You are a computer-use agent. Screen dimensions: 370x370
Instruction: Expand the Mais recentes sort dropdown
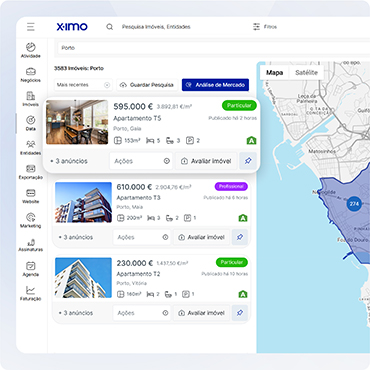pyautogui.click(x=83, y=85)
